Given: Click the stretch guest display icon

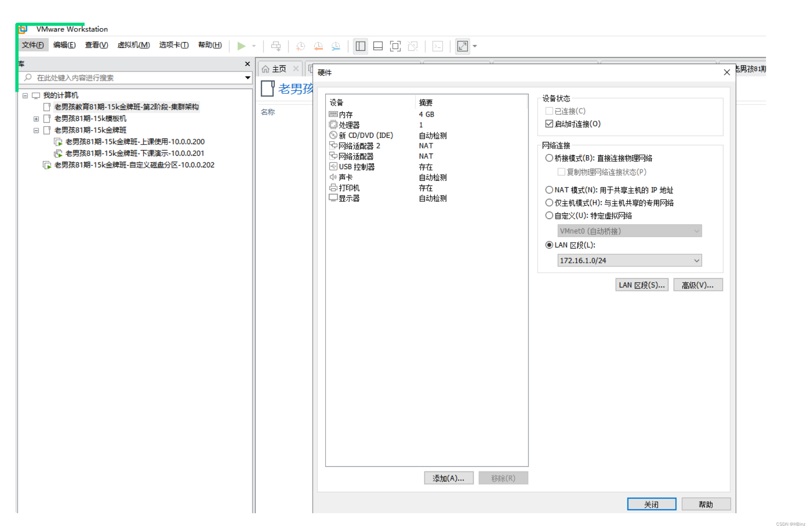Looking at the screenshot, I should (x=462, y=46).
